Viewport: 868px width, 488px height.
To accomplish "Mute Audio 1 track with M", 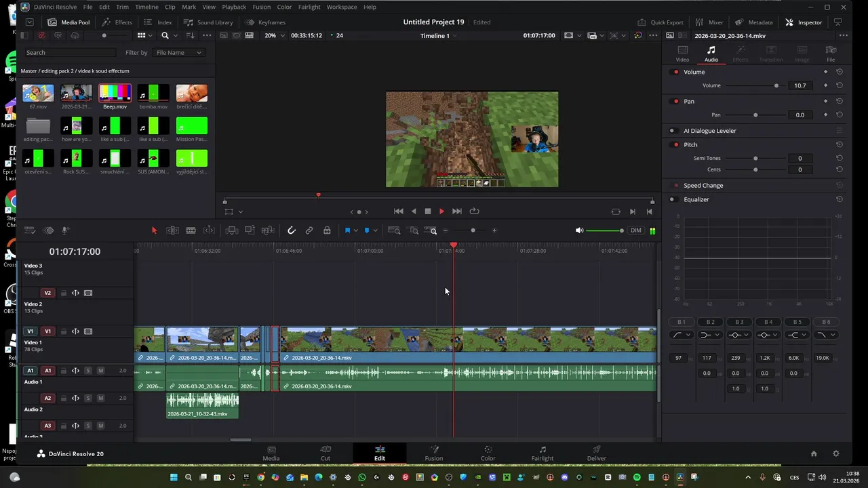I will point(100,371).
